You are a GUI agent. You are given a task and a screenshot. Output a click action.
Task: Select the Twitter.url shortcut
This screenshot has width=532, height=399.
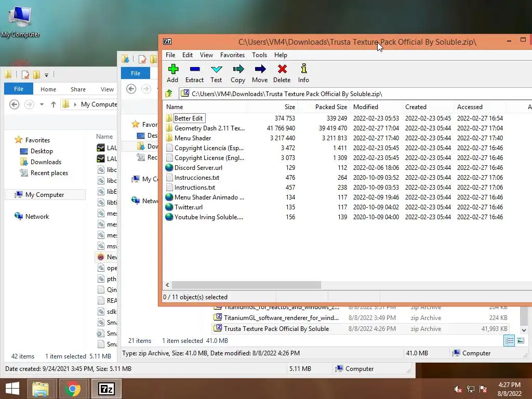tap(189, 207)
